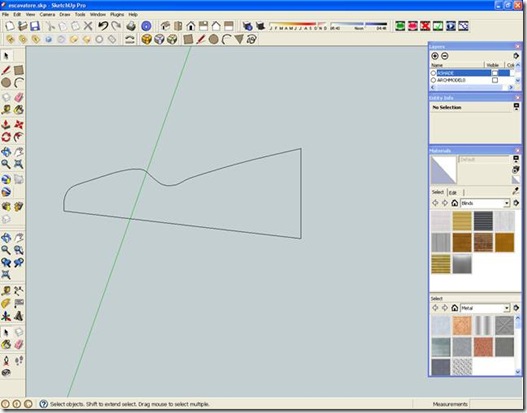Open a file using the Open folder icon
The image size is (527, 413).
[23, 26]
